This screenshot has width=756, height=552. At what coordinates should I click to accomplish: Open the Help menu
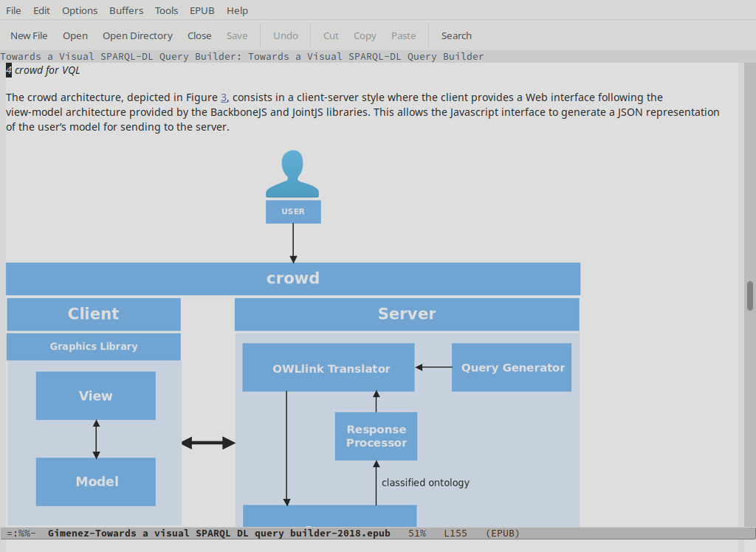[236, 10]
